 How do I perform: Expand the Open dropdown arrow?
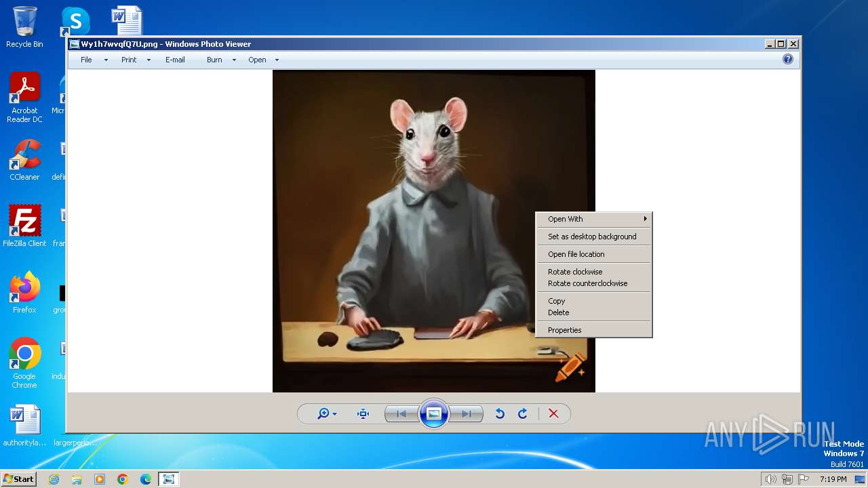pyautogui.click(x=277, y=60)
